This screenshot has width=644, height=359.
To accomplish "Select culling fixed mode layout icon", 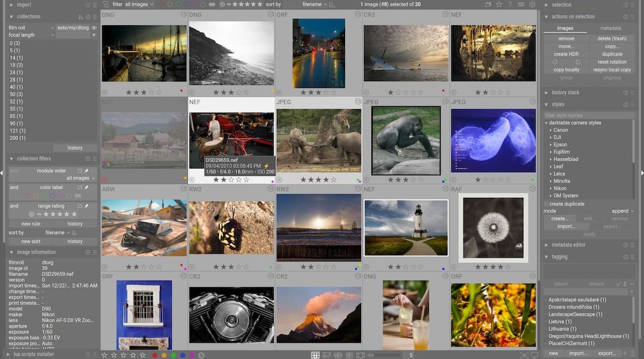I will click(x=338, y=355).
